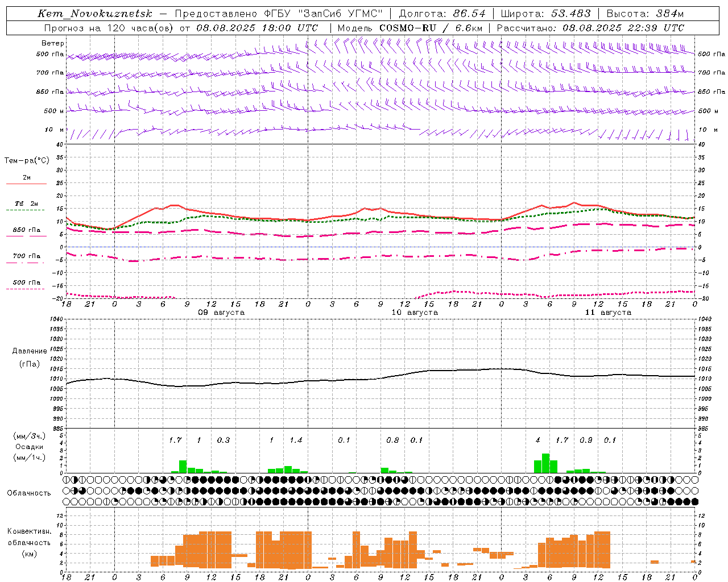Click the 0.8 precipitation amount
The image size is (728, 582).
point(392,440)
